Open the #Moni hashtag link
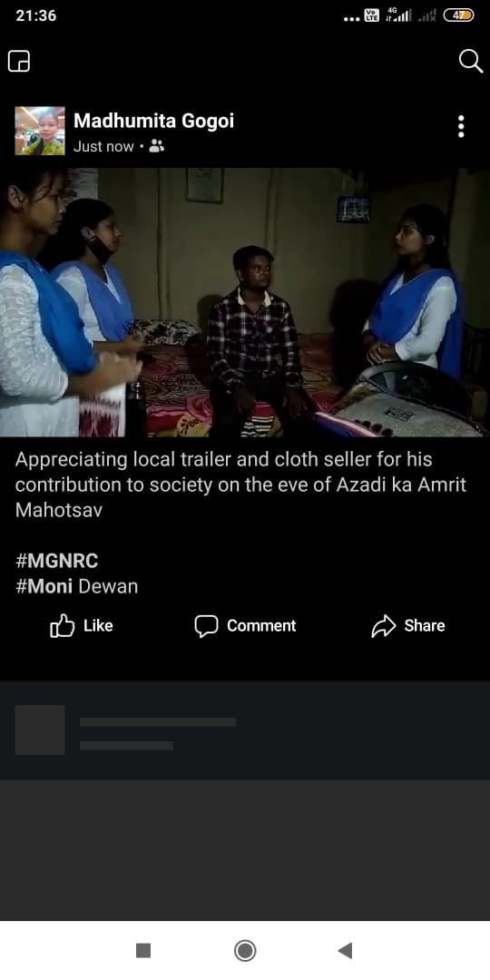 tap(44, 586)
